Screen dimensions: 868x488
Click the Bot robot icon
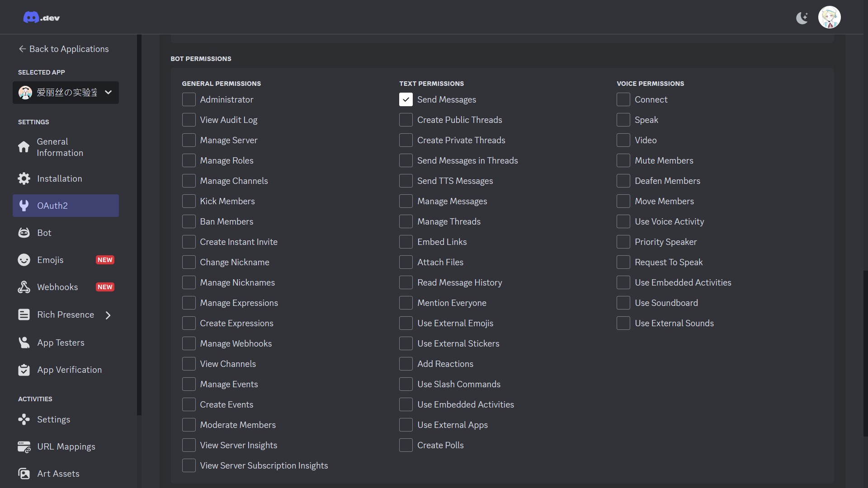coord(24,233)
